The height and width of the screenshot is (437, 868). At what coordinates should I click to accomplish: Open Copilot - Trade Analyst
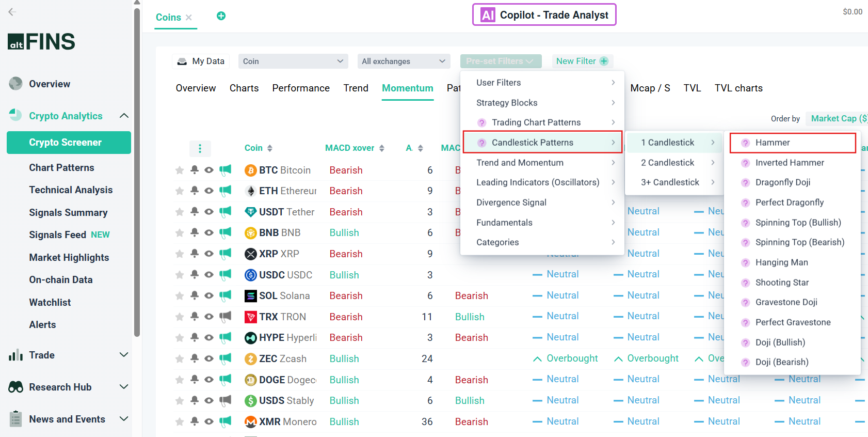(544, 15)
